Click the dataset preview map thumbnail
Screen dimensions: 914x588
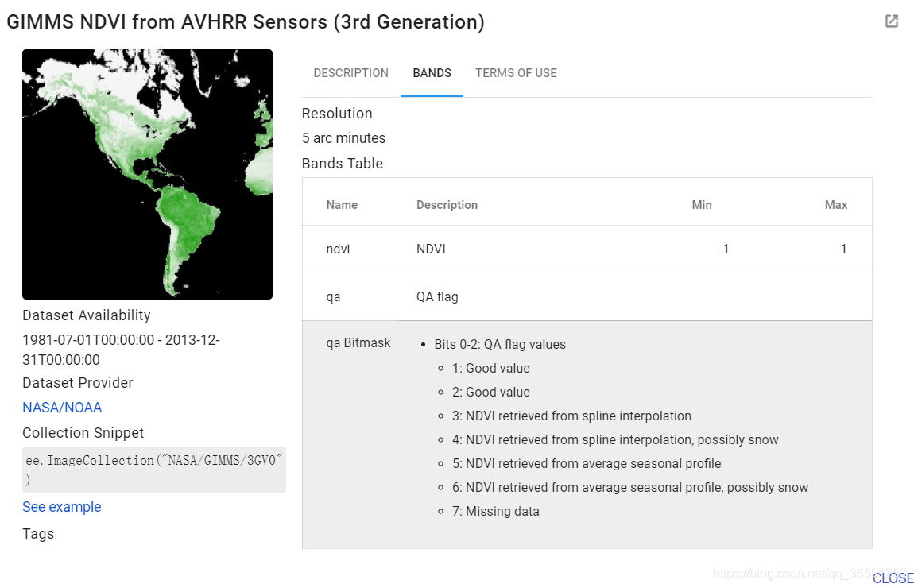coord(147,173)
